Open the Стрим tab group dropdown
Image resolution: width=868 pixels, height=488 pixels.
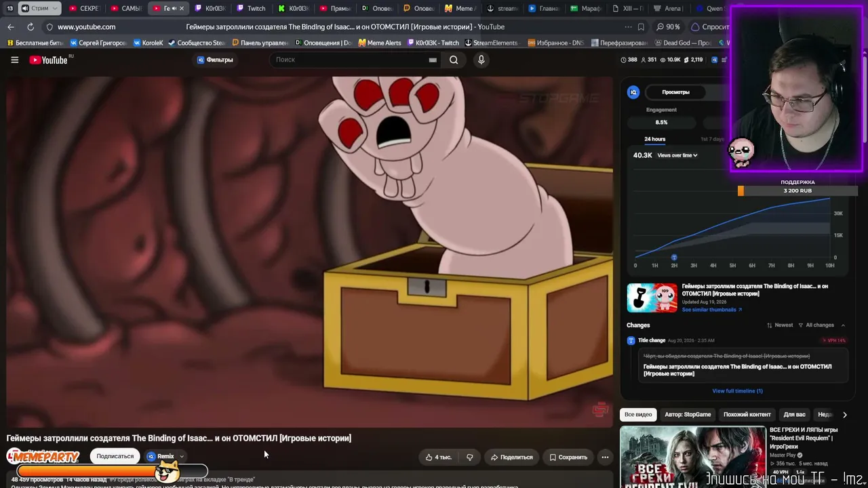(40, 8)
